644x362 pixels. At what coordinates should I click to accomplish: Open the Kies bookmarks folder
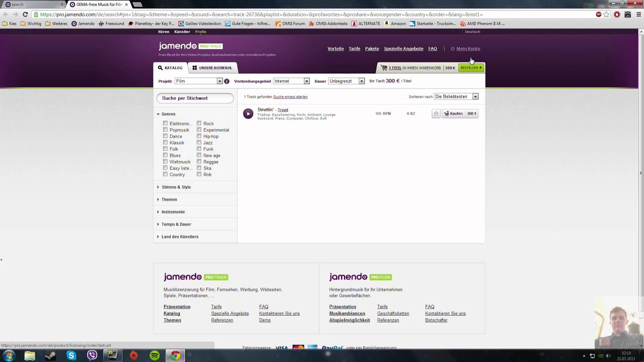click(10, 24)
